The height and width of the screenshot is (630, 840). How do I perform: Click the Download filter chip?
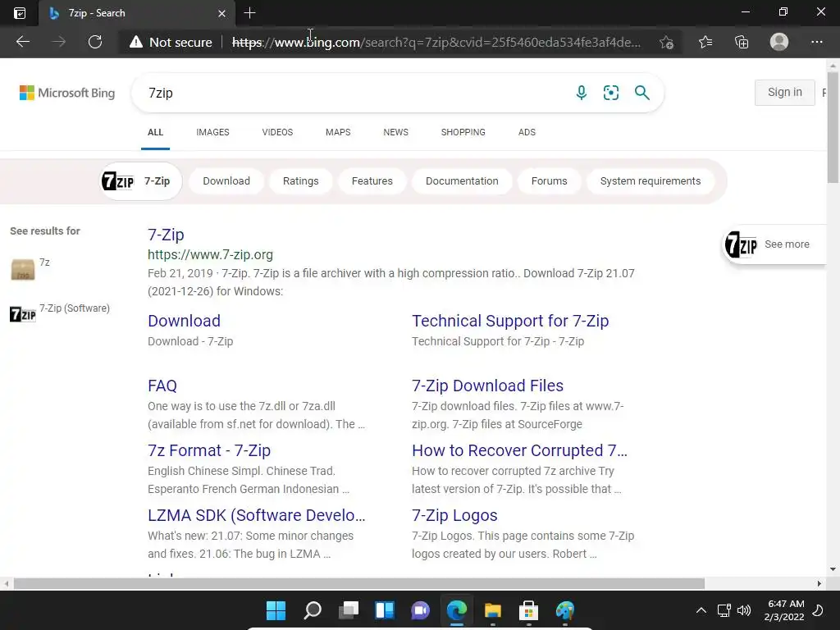tap(226, 181)
